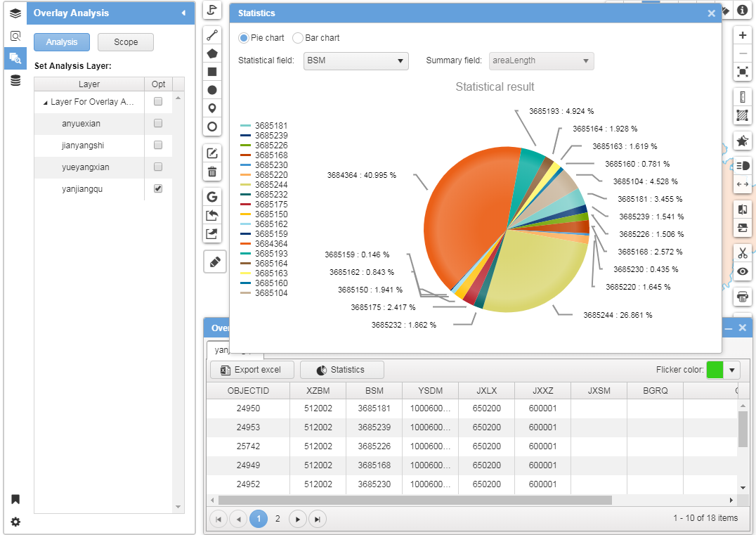
Task: Click legend entry 3685244
Action: point(264,185)
